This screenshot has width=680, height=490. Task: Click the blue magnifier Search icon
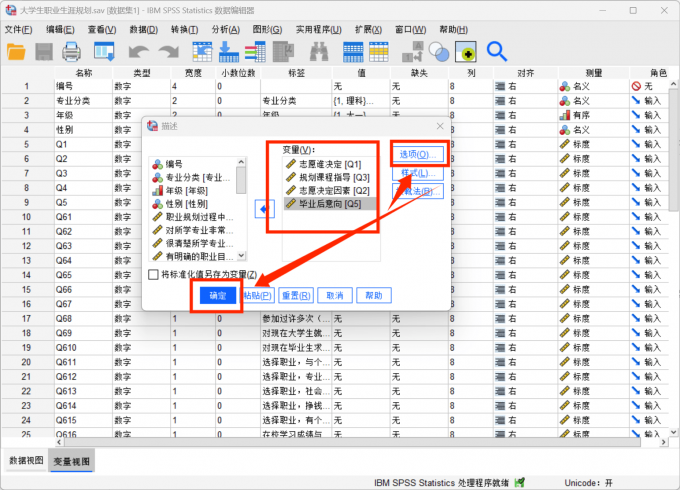coord(497,51)
